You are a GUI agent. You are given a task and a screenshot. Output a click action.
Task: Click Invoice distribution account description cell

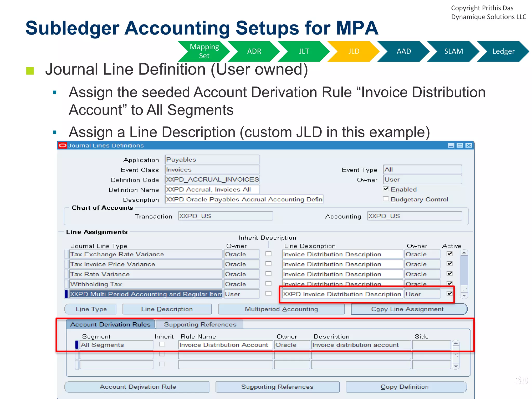pyautogui.click(x=361, y=345)
